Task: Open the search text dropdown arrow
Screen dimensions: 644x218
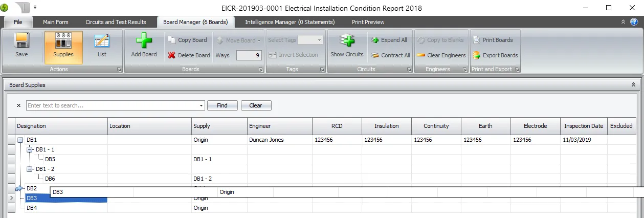Action: 201,105
